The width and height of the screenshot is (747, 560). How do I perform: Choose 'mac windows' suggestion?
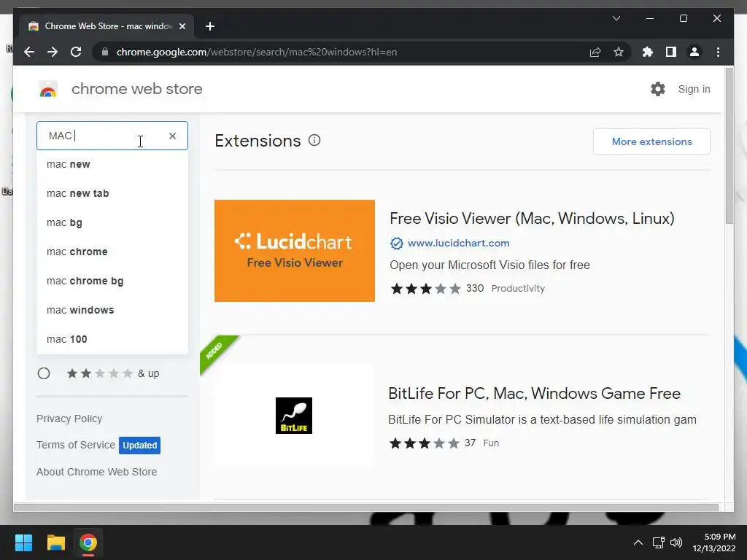pyautogui.click(x=112, y=310)
